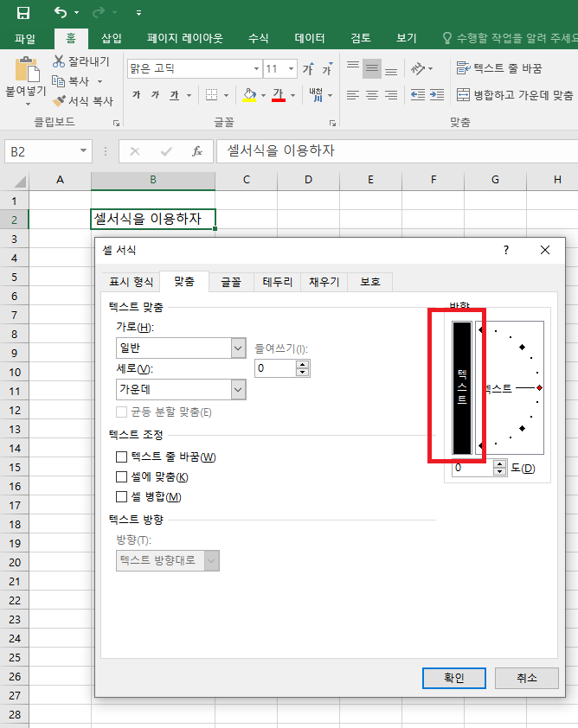Viewport: 578px width, 728px height.
Task: Align text left in ribbon
Action: click(x=353, y=95)
